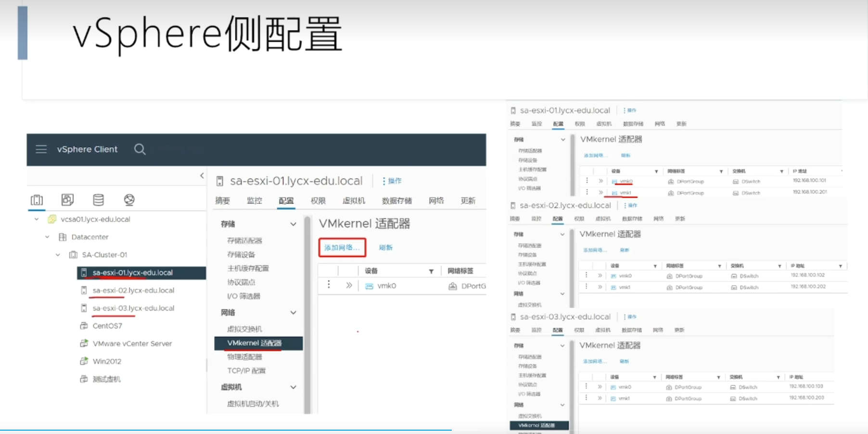The image size is (868, 434).
Task: Open the vmk0 row three-dot menu in main window
Action: [329, 285]
